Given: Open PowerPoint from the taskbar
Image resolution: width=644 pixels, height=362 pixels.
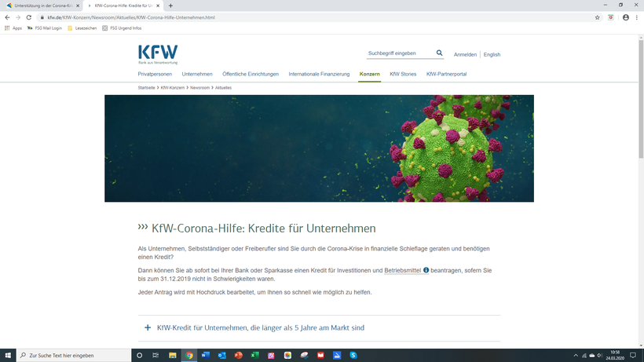Looking at the screenshot, I should click(x=238, y=356).
